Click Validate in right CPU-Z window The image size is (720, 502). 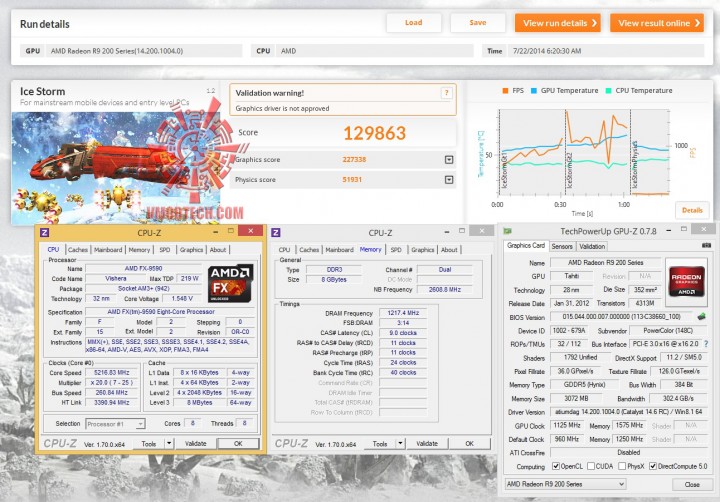click(427, 444)
